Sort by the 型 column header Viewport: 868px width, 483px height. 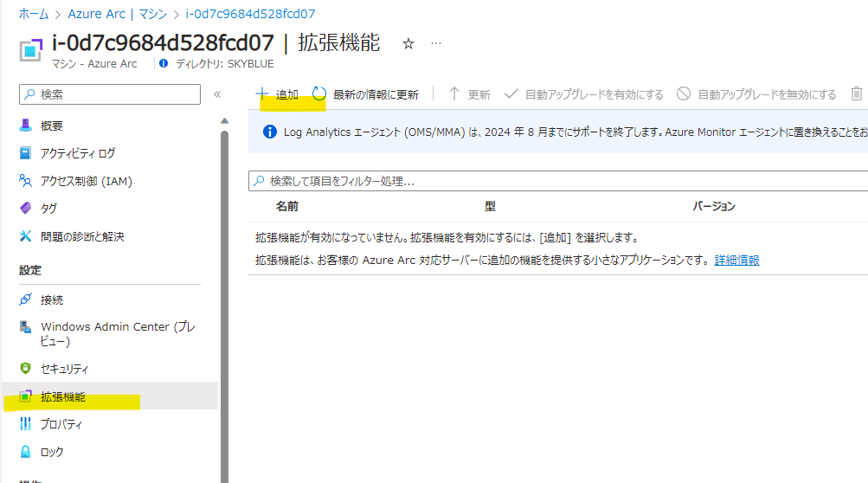[491, 207]
